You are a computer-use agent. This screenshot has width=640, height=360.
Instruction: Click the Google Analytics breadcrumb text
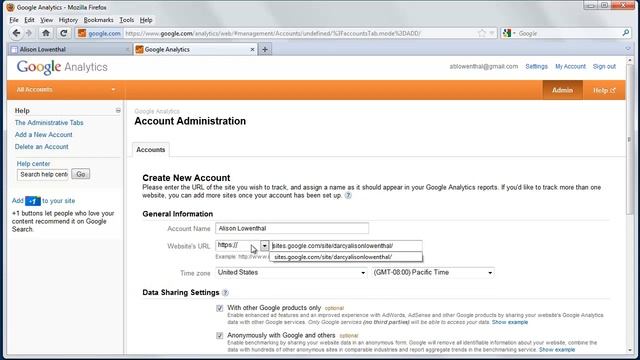157,111
